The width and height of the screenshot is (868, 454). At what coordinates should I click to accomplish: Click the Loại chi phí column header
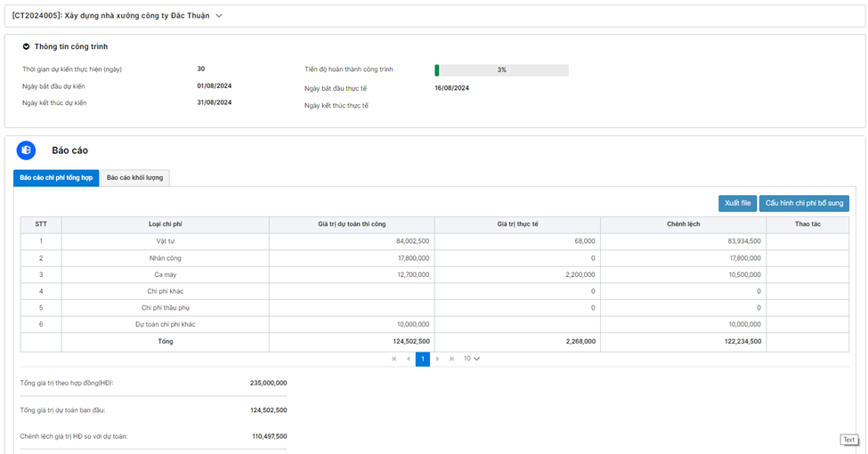point(166,224)
